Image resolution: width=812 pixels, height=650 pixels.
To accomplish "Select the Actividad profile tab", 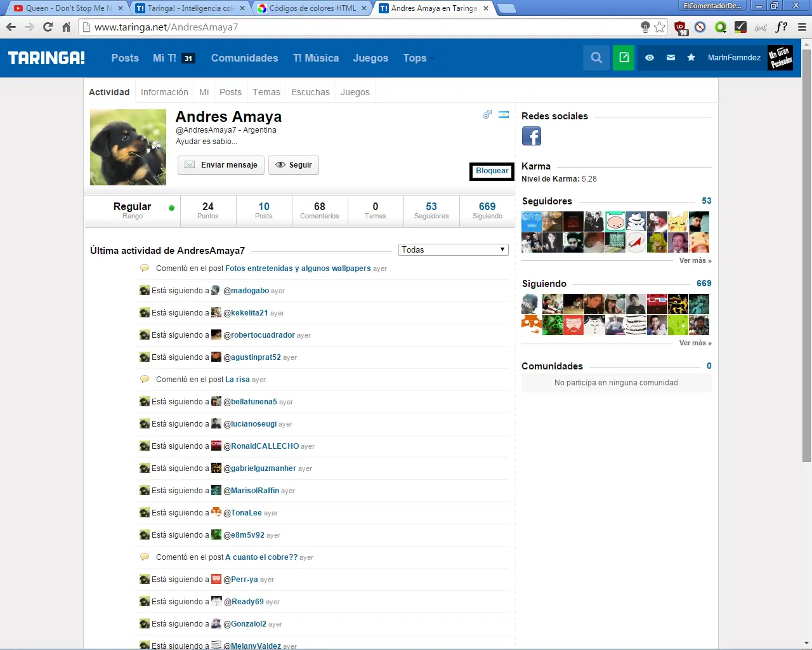I will (109, 92).
